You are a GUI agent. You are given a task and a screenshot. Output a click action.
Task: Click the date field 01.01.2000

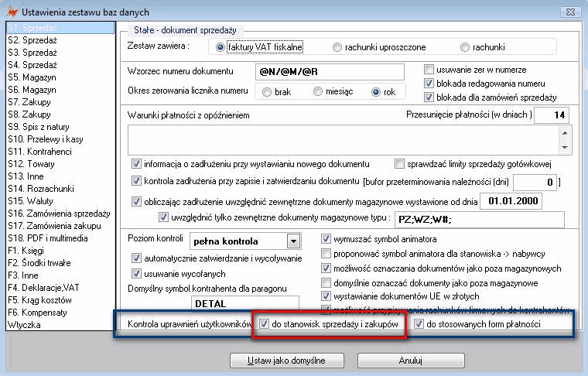[511, 201]
